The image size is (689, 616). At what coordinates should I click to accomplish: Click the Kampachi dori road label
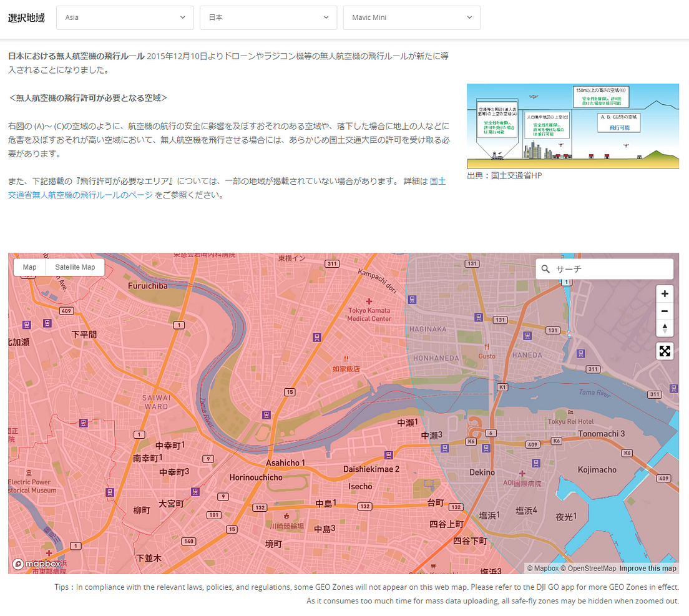point(378,281)
